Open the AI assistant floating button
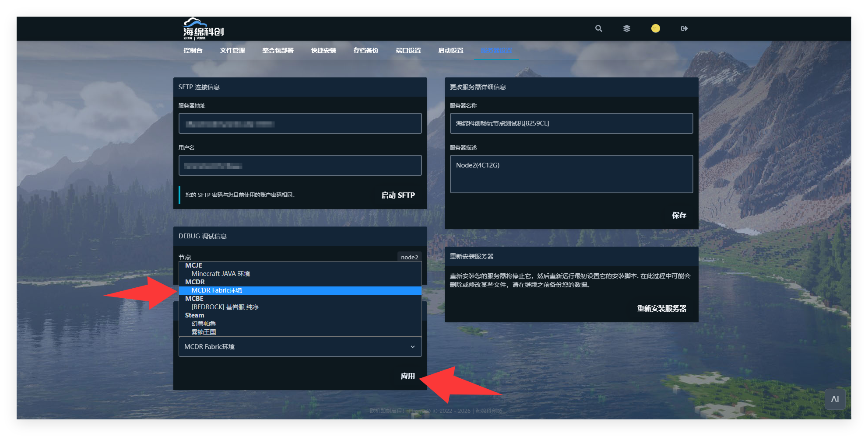This screenshot has width=868, height=436. (835, 399)
